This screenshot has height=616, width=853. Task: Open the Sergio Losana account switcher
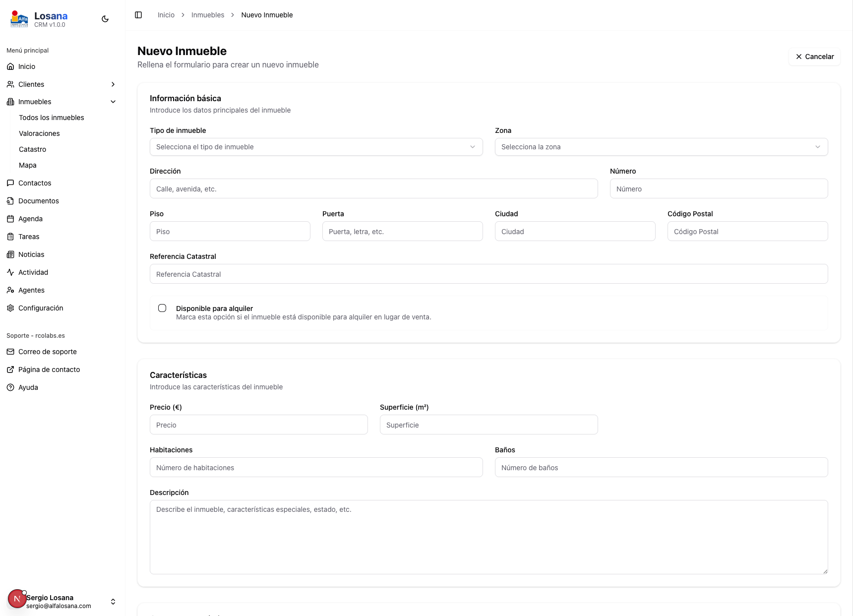pos(113,602)
